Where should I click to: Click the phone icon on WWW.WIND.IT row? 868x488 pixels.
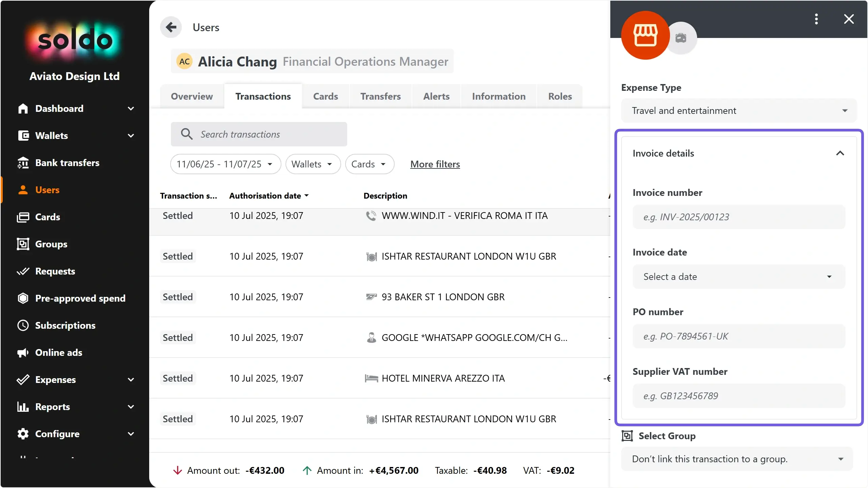(x=371, y=216)
